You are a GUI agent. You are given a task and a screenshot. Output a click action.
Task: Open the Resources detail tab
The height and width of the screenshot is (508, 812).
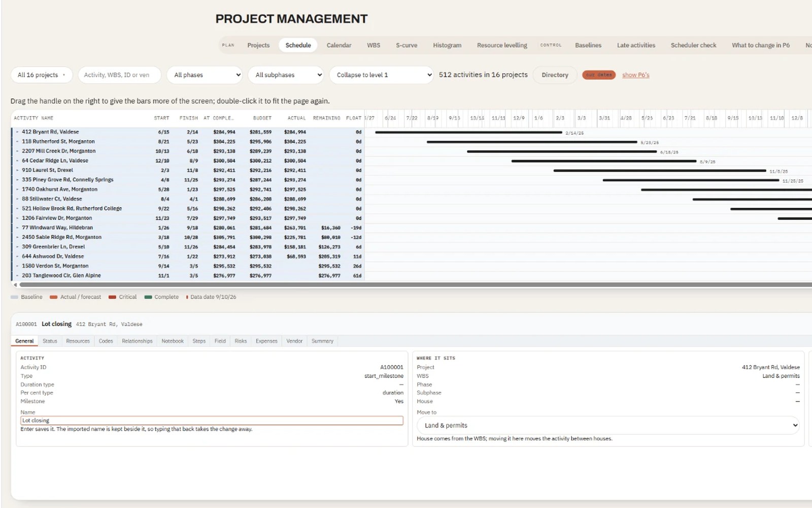coord(78,341)
